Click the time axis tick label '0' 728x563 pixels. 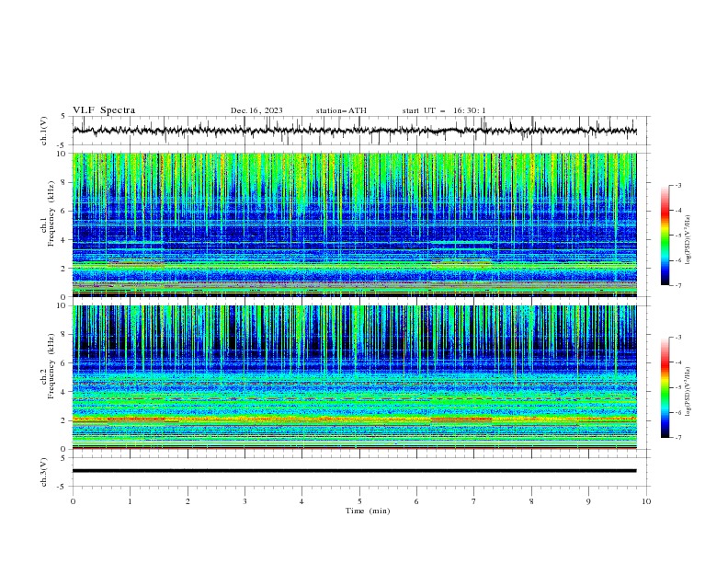click(73, 501)
